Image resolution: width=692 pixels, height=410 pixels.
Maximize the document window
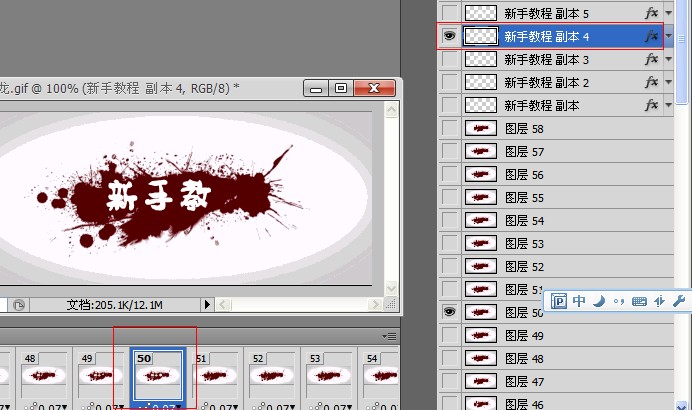tap(341, 88)
